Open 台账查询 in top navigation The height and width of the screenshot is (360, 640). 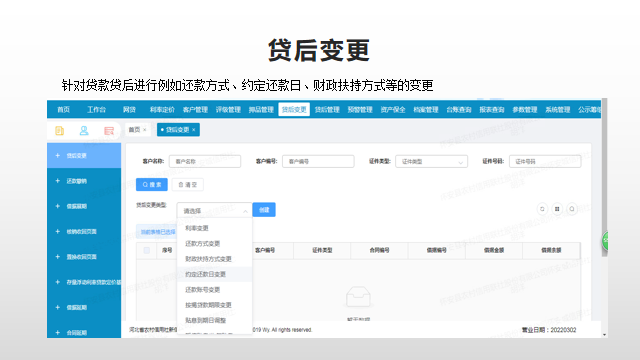[x=459, y=109]
